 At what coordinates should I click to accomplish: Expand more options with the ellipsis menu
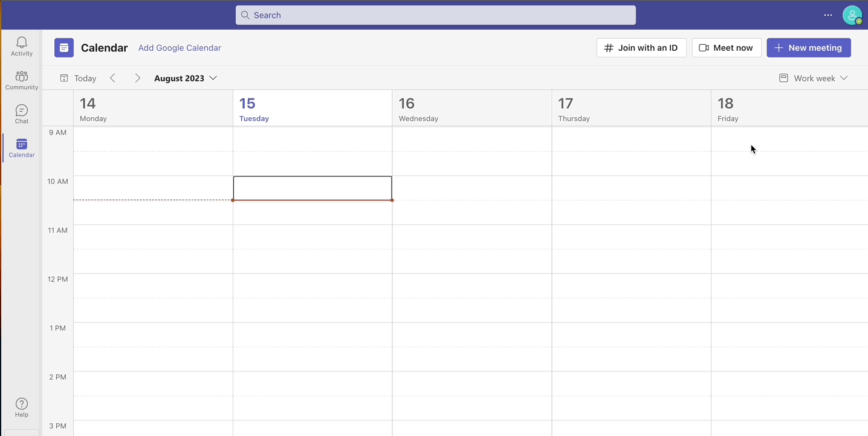pos(828,15)
